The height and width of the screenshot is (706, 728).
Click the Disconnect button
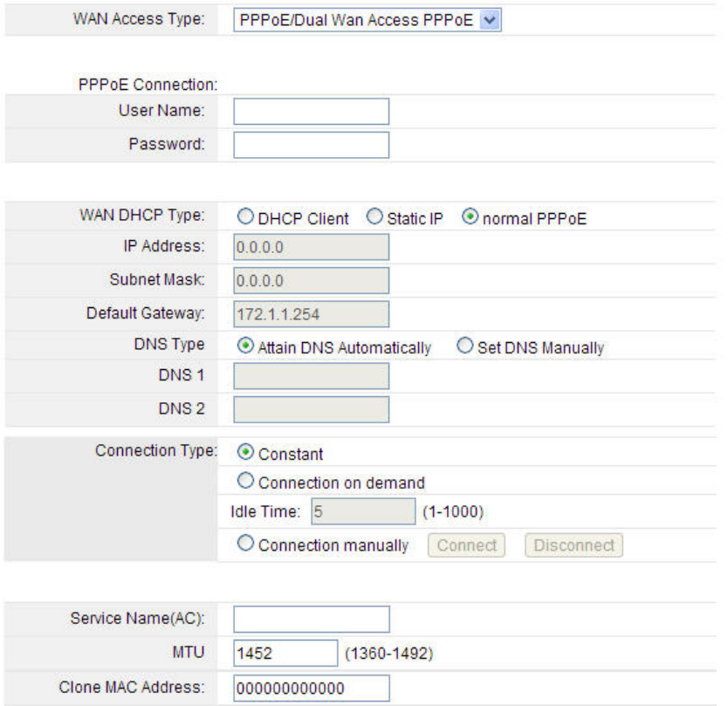tap(573, 545)
